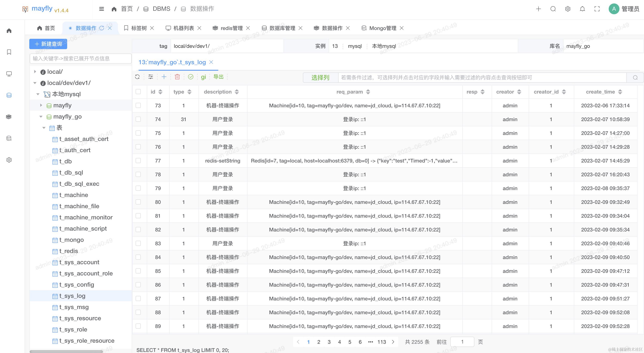Image resolution: width=644 pixels, height=353 pixels.
Task: Close the 13:`mayfly_go`.t_sys_log query tab
Action: [211, 62]
